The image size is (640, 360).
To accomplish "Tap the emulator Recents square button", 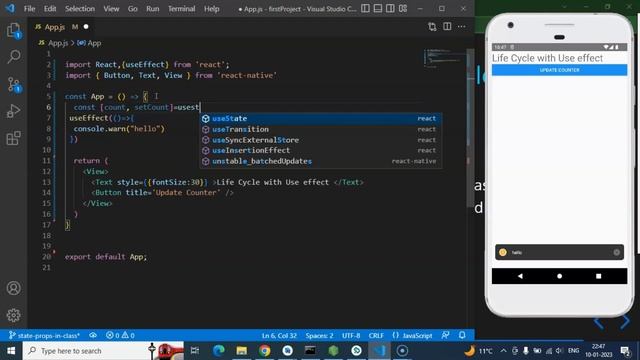I will pyautogui.click(x=598, y=276).
